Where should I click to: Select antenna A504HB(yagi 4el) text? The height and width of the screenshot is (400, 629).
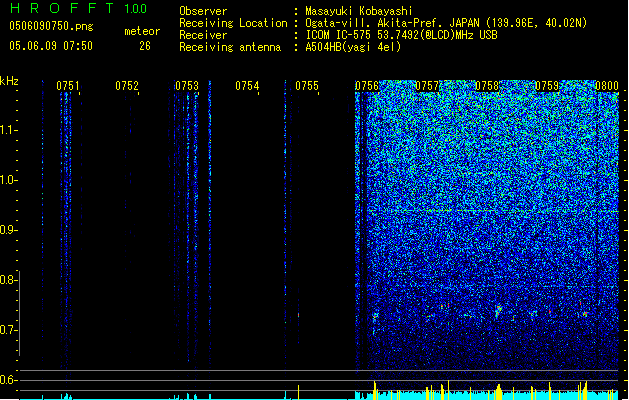[x=353, y=47]
